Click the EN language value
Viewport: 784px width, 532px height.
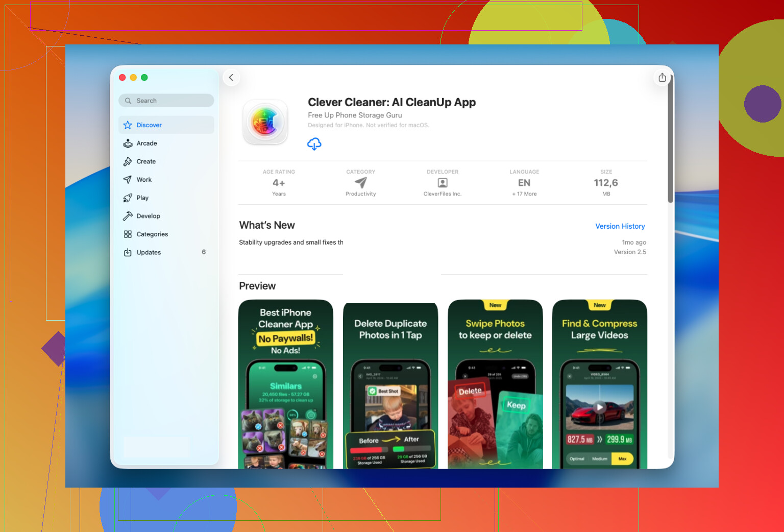point(524,183)
